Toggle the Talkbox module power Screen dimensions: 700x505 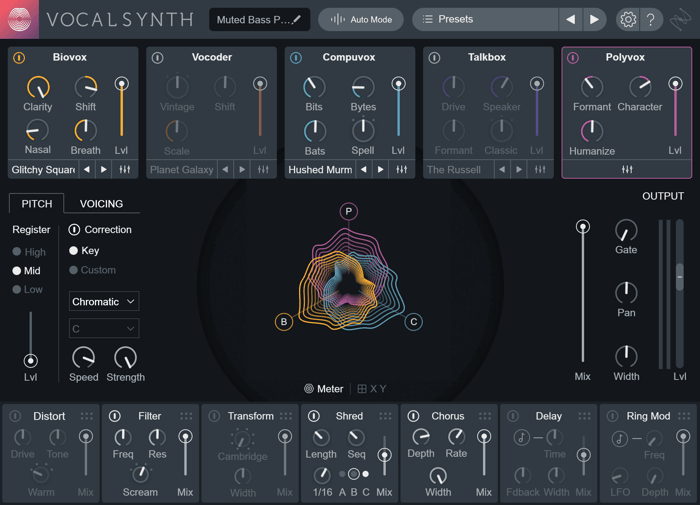pos(434,58)
